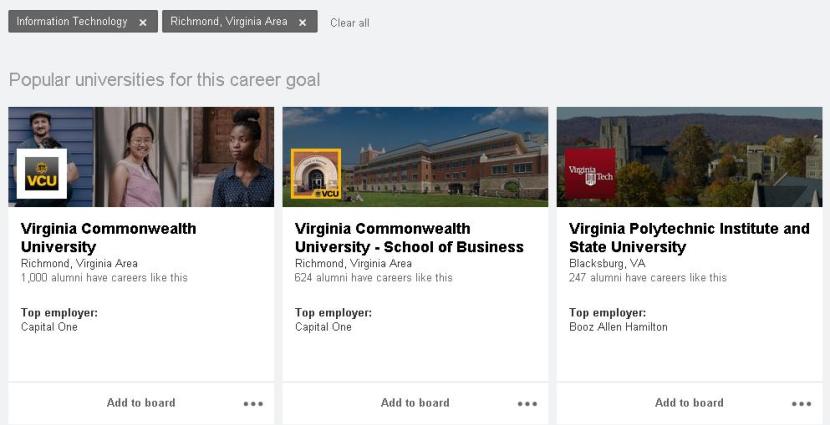Add VCU School of Business to board
This screenshot has height=425, width=830.
[x=415, y=403]
